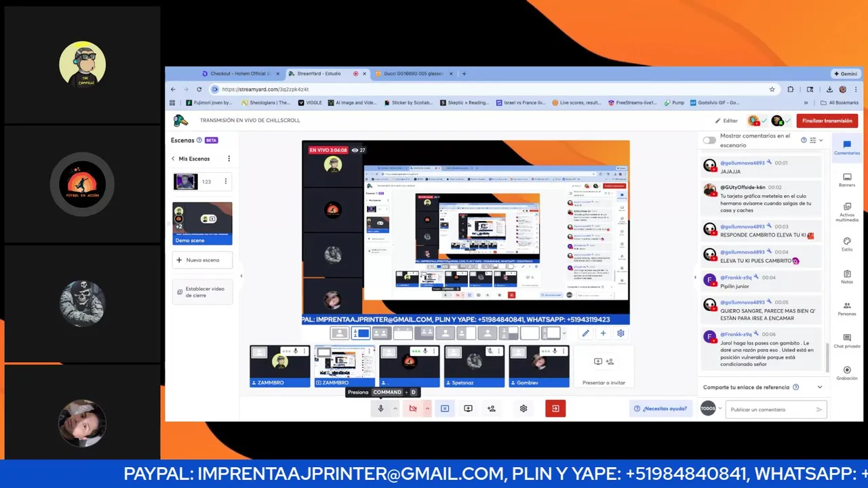The height and width of the screenshot is (488, 868).
Task: Click the stop screen share icon
Action: 445,409
